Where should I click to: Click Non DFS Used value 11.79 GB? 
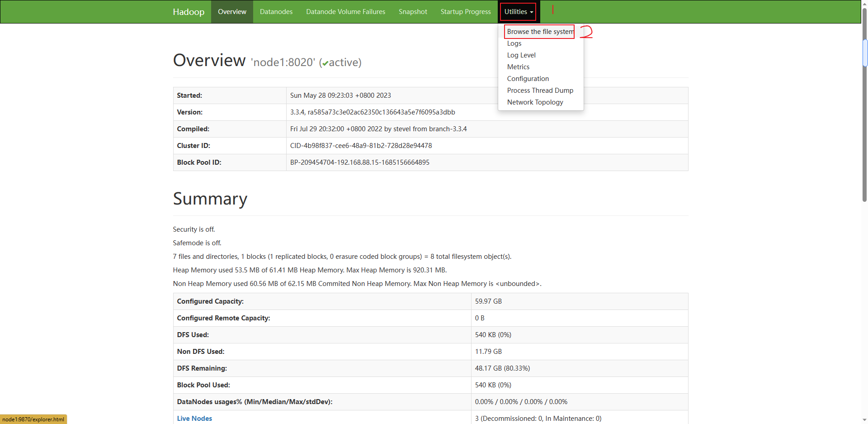(x=488, y=352)
